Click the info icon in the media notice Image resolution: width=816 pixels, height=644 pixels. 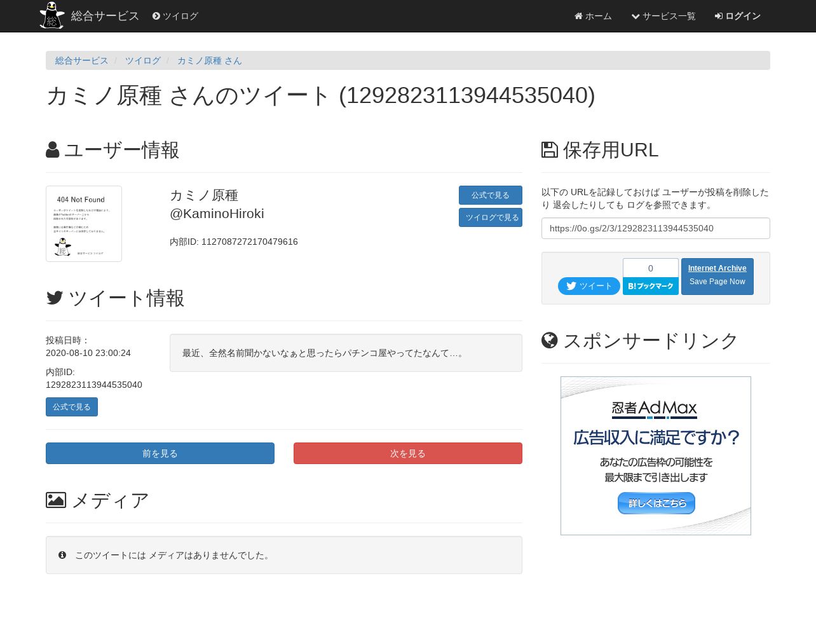[62, 555]
